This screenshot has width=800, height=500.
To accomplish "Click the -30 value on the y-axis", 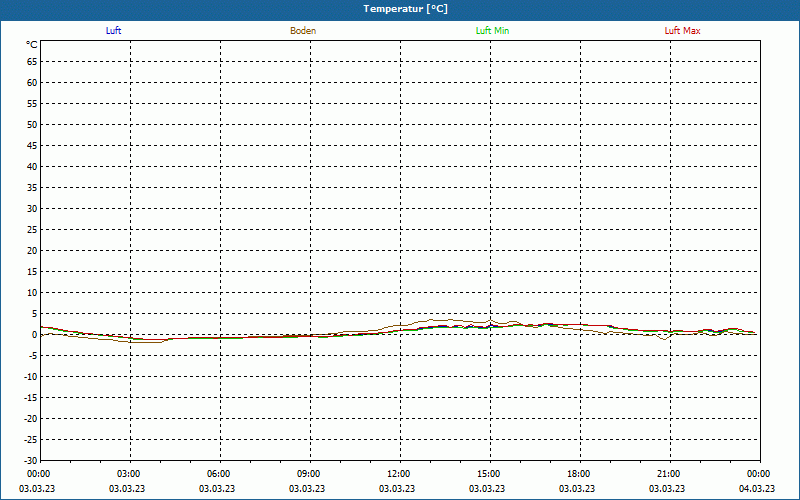I will [31, 461].
